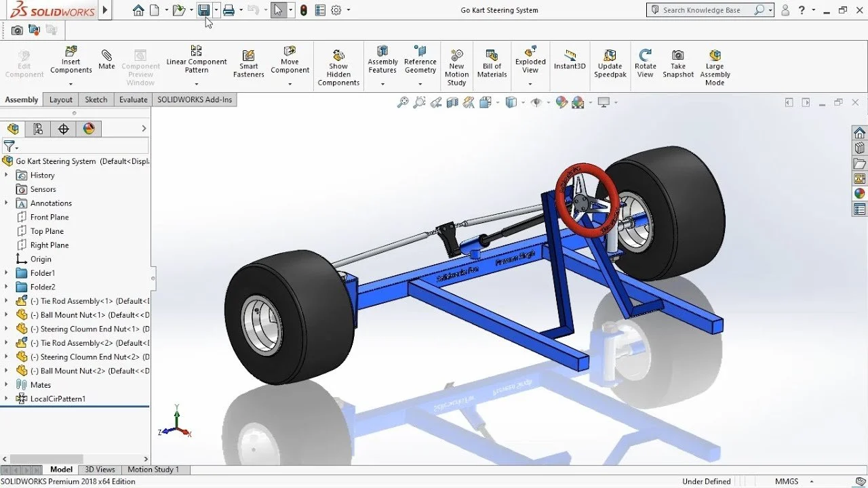This screenshot has width=868, height=488.
Task: Switch to the Evaluate ribbon tab
Action: [134, 100]
